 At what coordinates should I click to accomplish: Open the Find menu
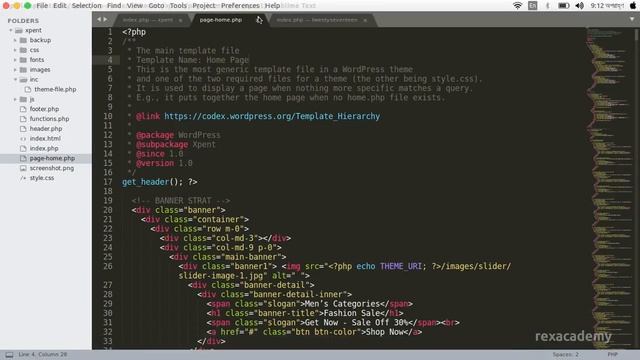tap(114, 6)
